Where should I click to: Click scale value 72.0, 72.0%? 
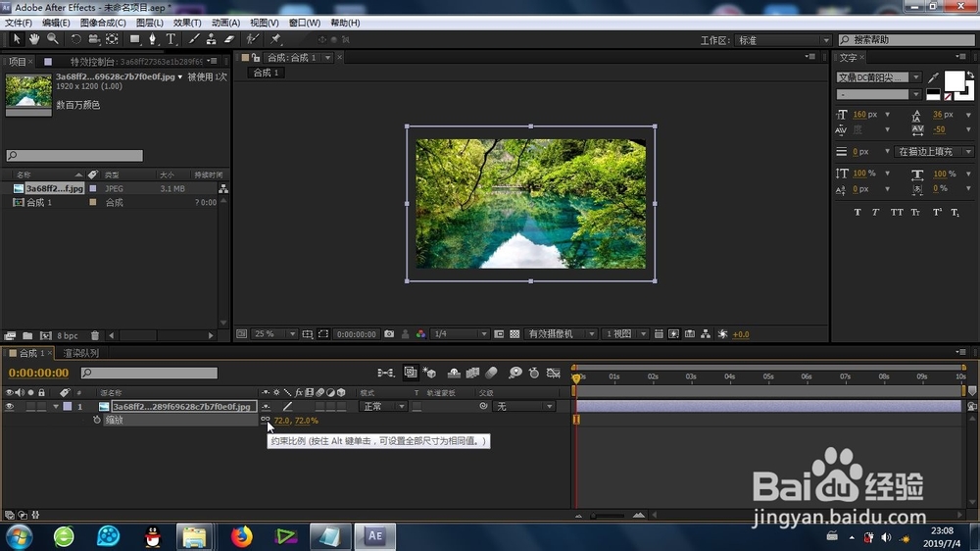click(x=296, y=421)
